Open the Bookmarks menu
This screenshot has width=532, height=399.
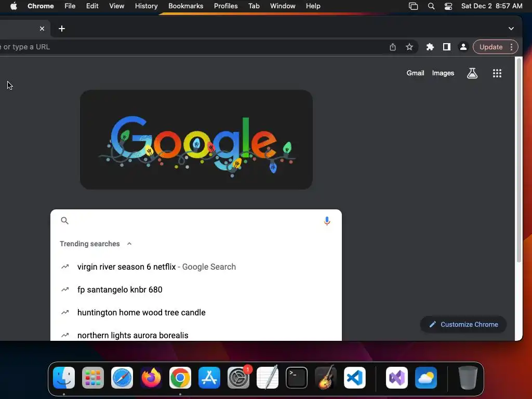pyautogui.click(x=185, y=6)
